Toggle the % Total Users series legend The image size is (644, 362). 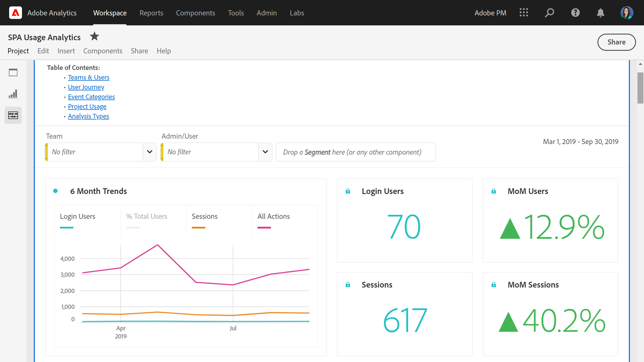[x=146, y=217]
